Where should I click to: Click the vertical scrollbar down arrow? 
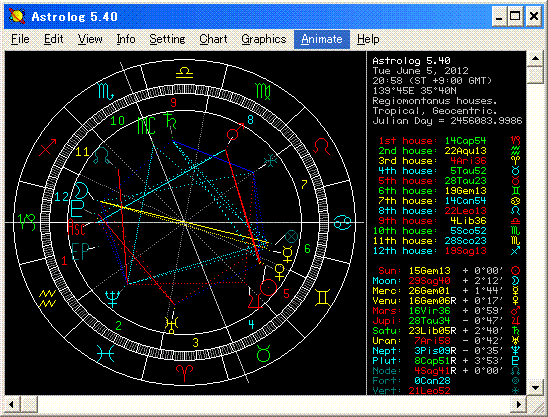[535, 388]
